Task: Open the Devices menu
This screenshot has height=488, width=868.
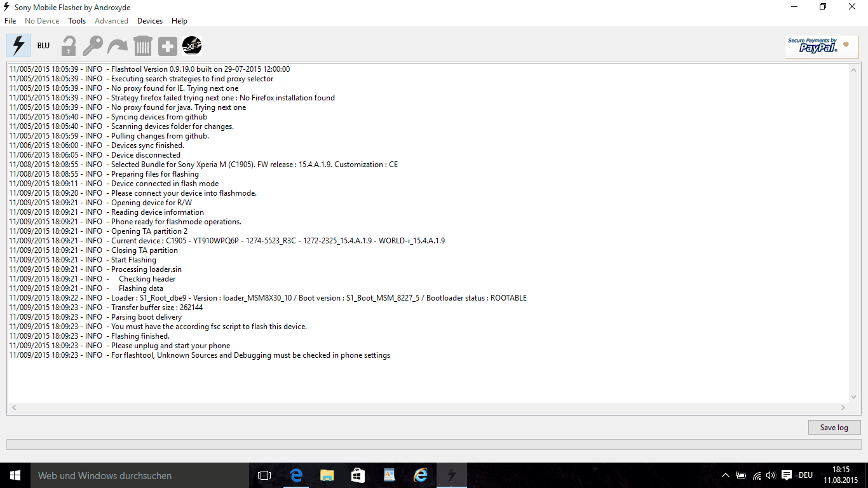Action: (x=150, y=21)
